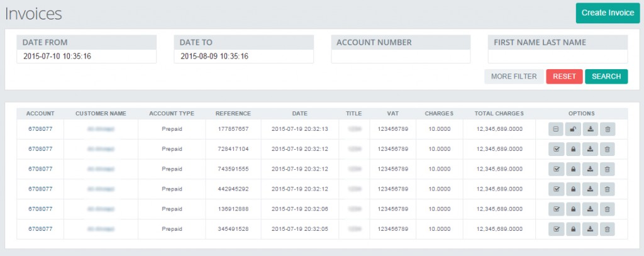Click the date 2015-07-19 20:32:06

[300, 209]
